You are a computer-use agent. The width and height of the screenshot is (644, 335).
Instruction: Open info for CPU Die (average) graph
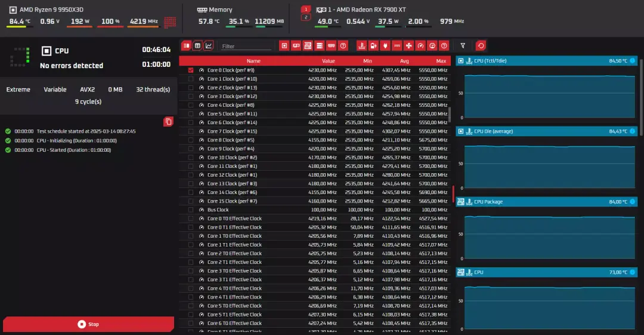pyautogui.click(x=633, y=131)
